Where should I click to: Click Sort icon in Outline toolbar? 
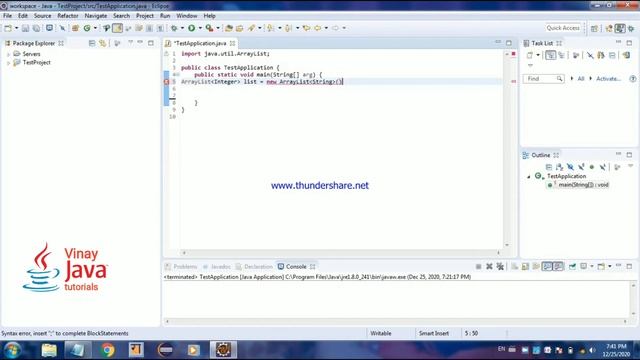(559, 167)
